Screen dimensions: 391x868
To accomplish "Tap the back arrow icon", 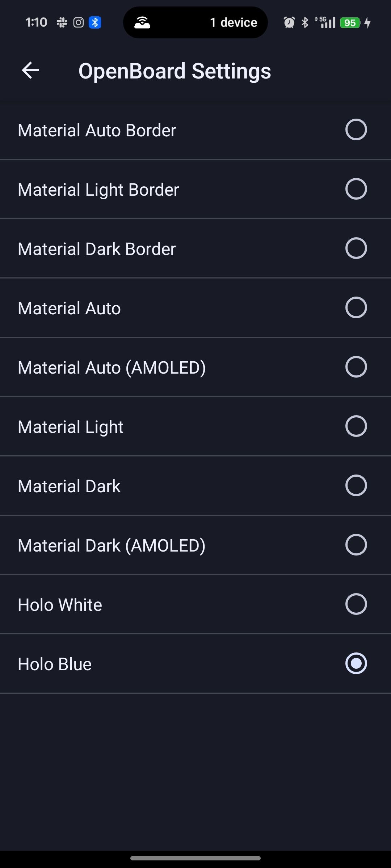I will pos(30,70).
